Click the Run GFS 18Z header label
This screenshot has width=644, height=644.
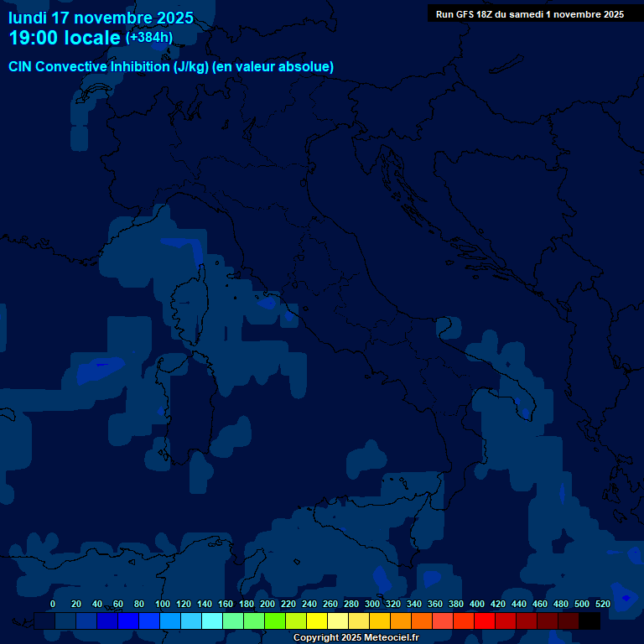click(529, 14)
